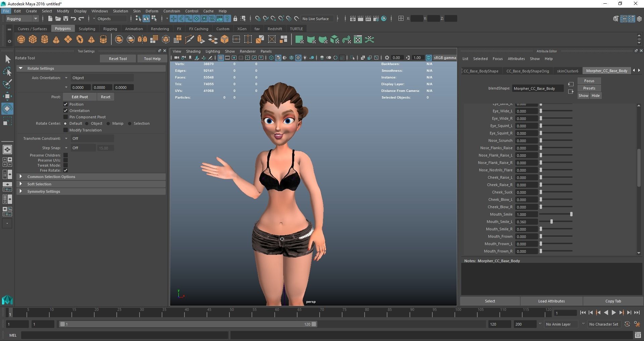Click the Edit Pivot button
The image size is (644, 341).
coord(80,97)
